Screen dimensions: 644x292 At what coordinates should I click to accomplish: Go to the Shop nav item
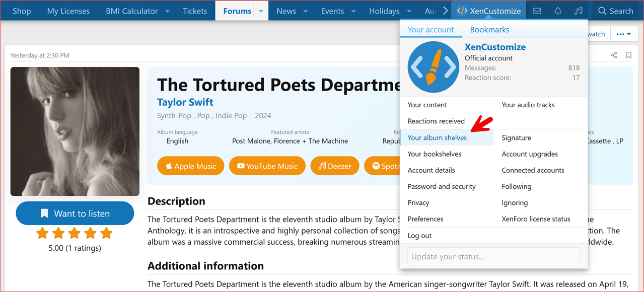(22, 11)
